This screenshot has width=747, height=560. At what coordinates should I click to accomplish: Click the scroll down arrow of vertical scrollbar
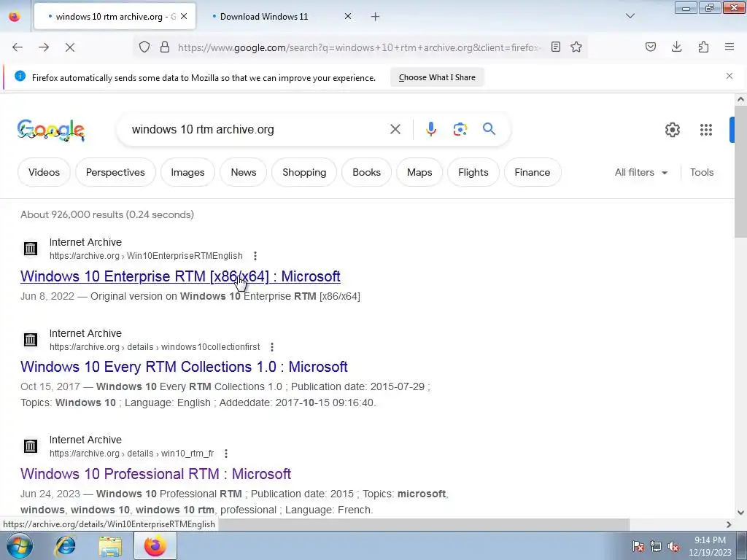point(740,513)
